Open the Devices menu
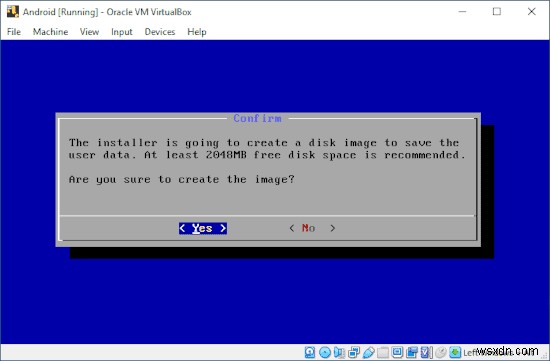The height and width of the screenshot is (361, 550). (x=160, y=32)
